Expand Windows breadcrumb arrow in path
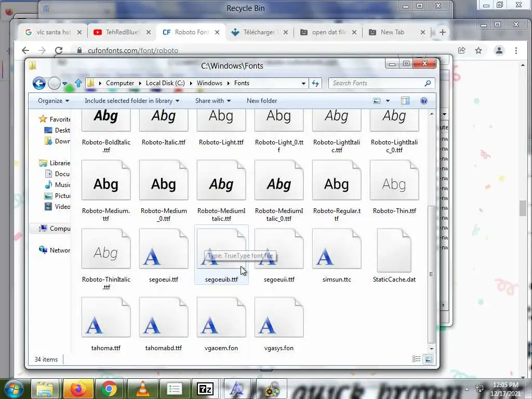Viewport: 532px width, 399px height. pos(229,83)
